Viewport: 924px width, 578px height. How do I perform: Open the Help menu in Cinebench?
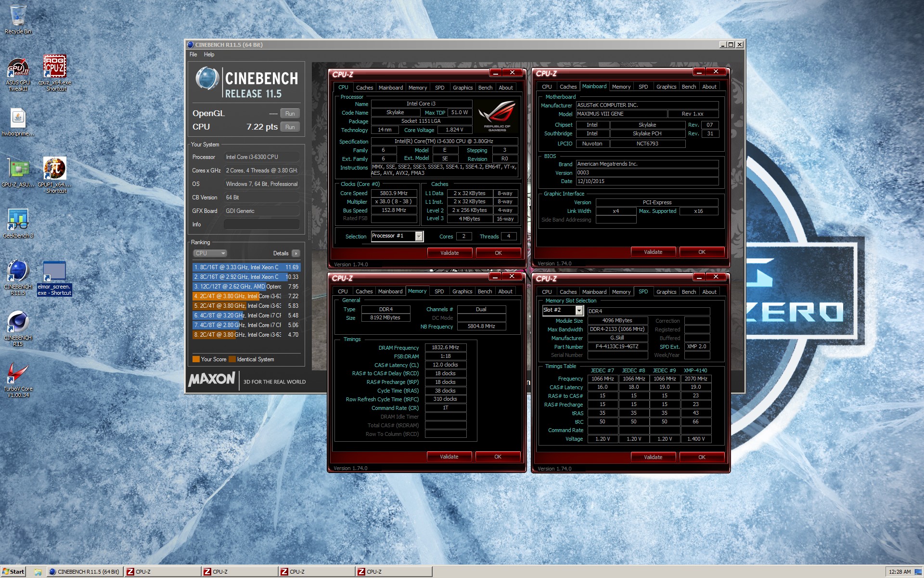209,54
